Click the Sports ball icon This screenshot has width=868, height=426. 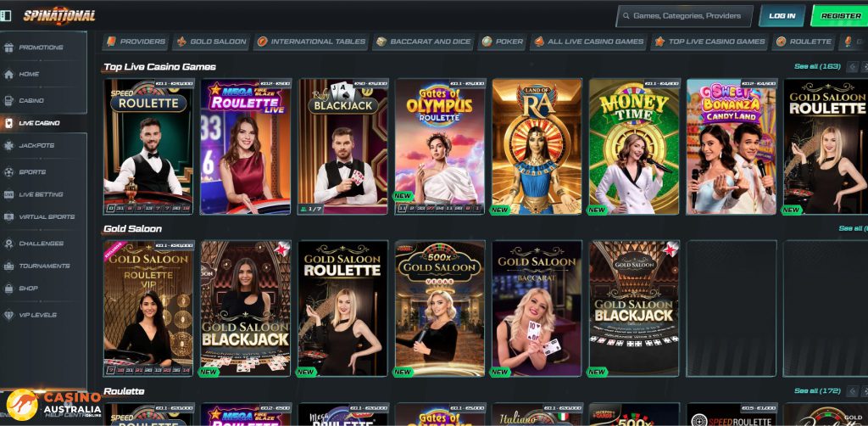point(8,172)
